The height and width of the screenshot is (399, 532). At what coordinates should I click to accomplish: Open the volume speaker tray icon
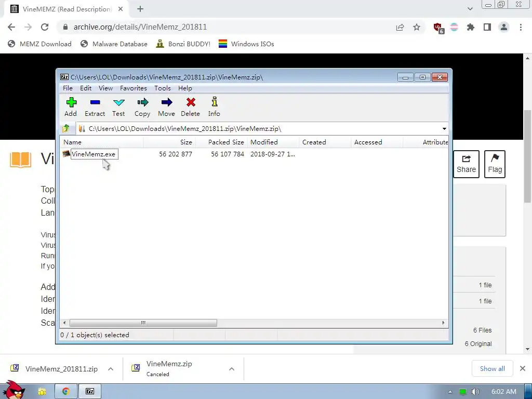click(x=475, y=392)
